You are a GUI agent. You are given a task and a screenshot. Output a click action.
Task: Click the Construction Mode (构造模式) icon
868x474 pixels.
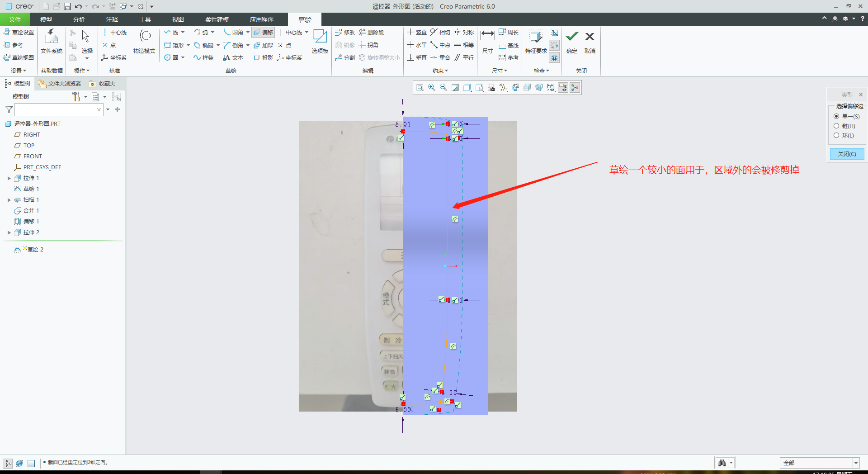coord(144,42)
